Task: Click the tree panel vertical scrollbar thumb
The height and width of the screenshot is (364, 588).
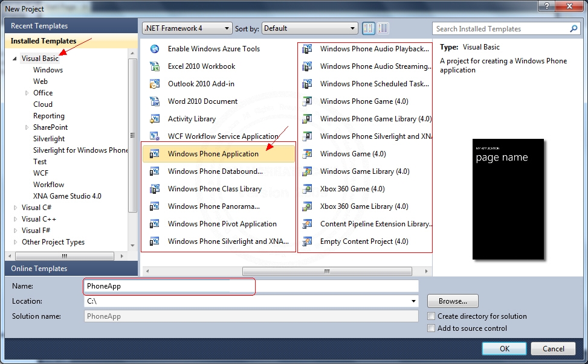Action: pyautogui.click(x=132, y=136)
